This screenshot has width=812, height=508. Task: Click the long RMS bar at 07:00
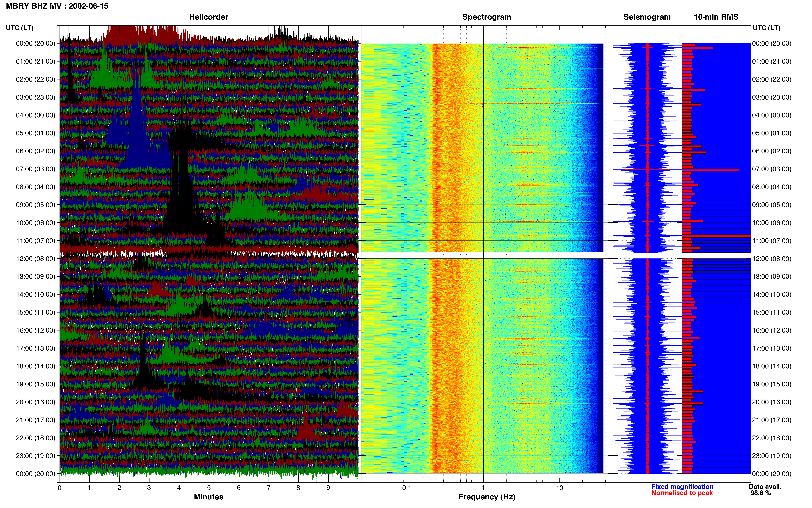click(711, 170)
